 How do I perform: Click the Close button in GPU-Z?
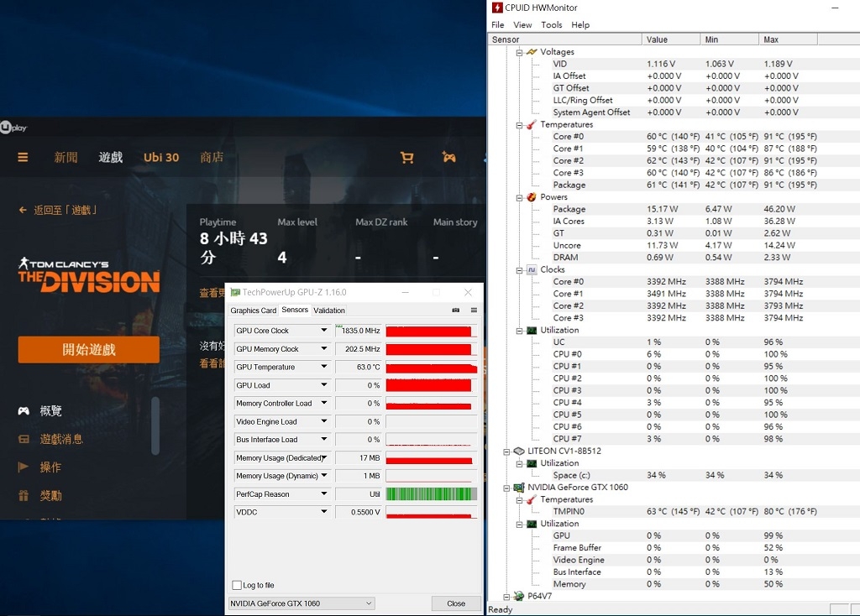(x=456, y=603)
